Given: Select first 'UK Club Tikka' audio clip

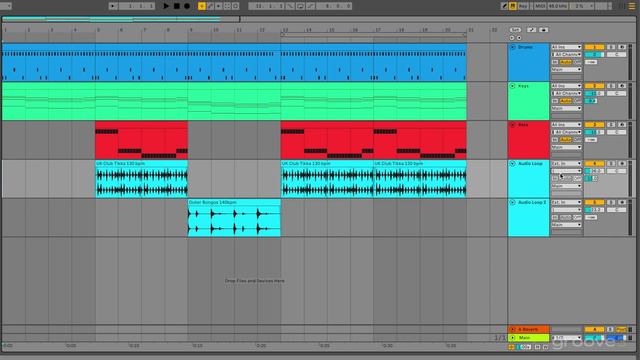Looking at the screenshot, I should point(141,179).
